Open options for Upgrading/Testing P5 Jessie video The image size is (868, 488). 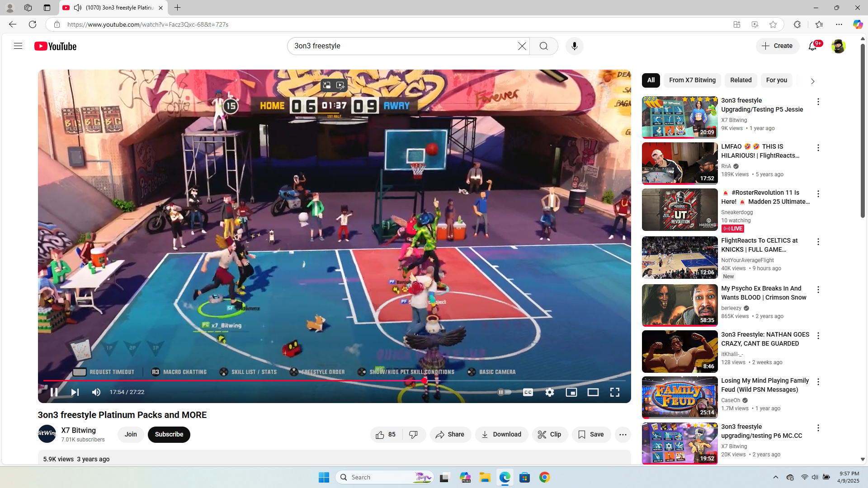(x=818, y=102)
